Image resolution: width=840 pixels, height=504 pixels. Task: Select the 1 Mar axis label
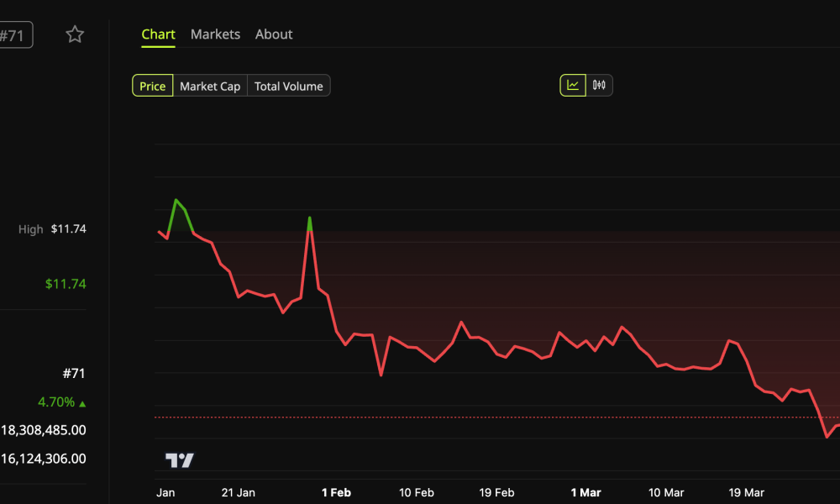click(586, 492)
